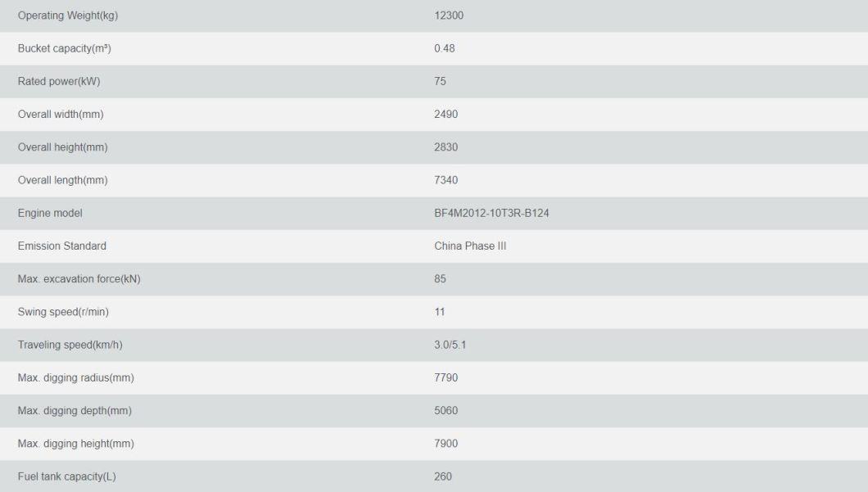Click the Max. digging radius(mm) label

(76, 377)
